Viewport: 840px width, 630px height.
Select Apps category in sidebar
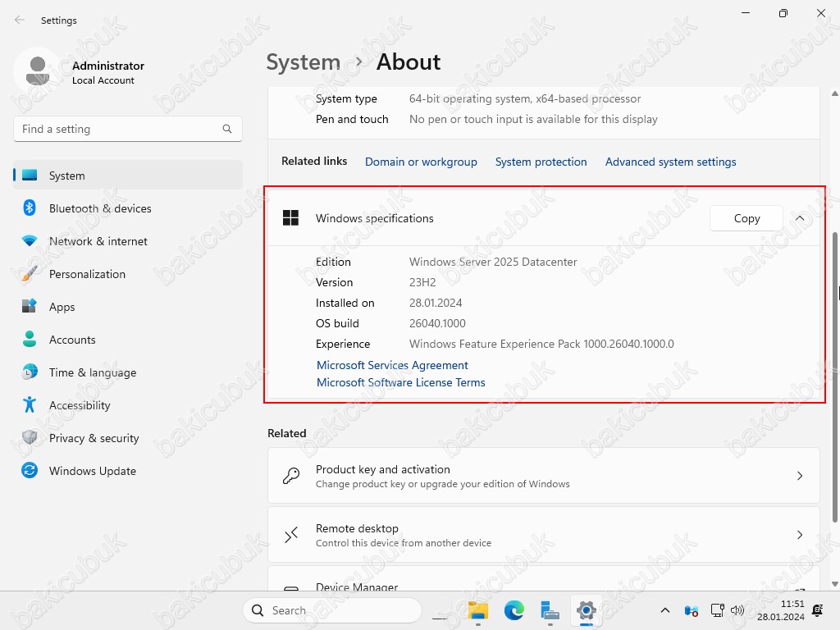[x=128, y=306]
